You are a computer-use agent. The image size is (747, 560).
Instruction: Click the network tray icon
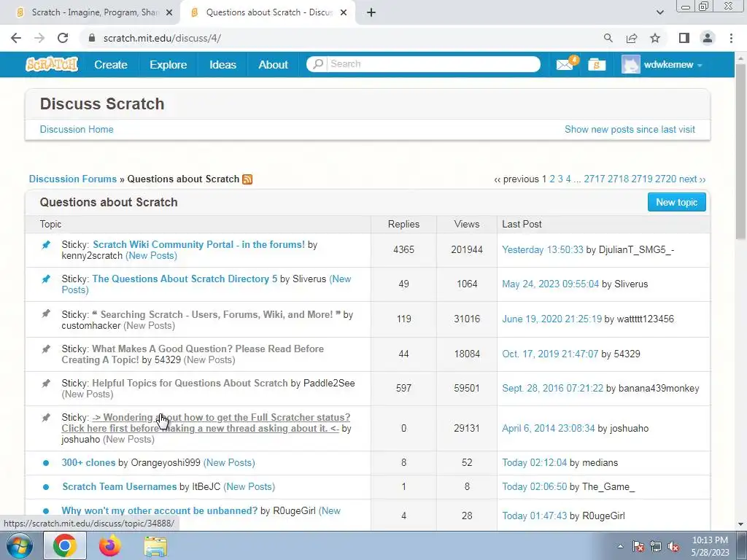(x=656, y=547)
